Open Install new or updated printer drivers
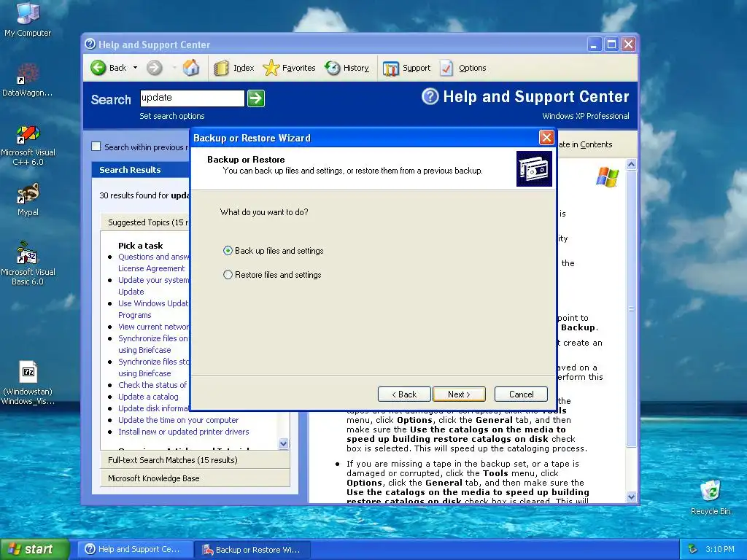The image size is (747, 560). click(183, 432)
